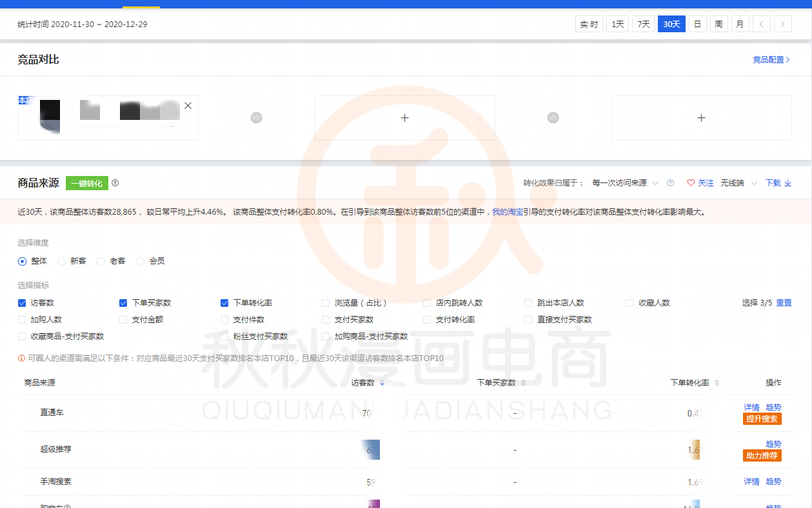Open 详情 for 手淘搜索 row
This screenshot has height=508, width=812.
pyautogui.click(x=751, y=482)
